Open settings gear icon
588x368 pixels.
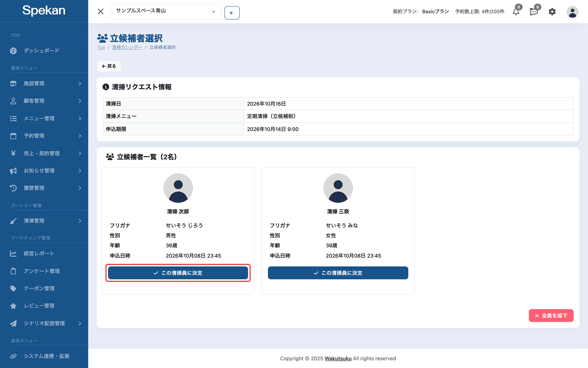coord(552,11)
